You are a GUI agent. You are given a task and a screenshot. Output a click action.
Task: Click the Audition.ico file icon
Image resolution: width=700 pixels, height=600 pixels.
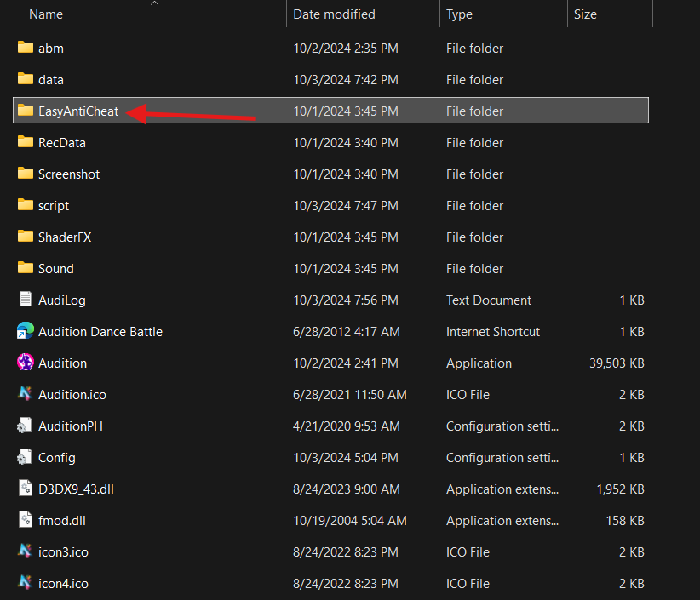coord(25,394)
